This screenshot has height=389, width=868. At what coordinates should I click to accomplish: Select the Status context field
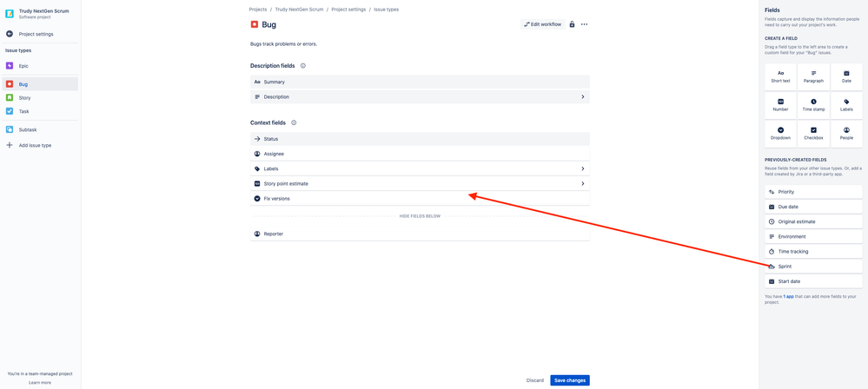click(x=420, y=139)
